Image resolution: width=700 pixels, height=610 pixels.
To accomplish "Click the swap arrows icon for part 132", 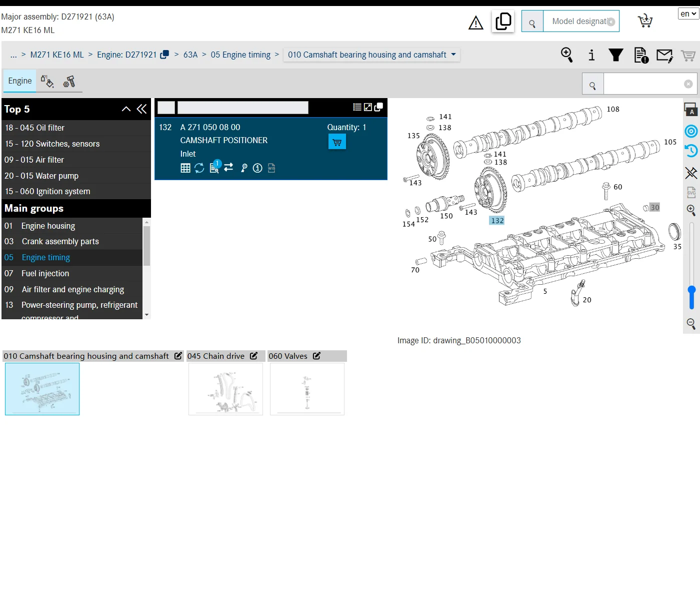I will [x=228, y=167].
